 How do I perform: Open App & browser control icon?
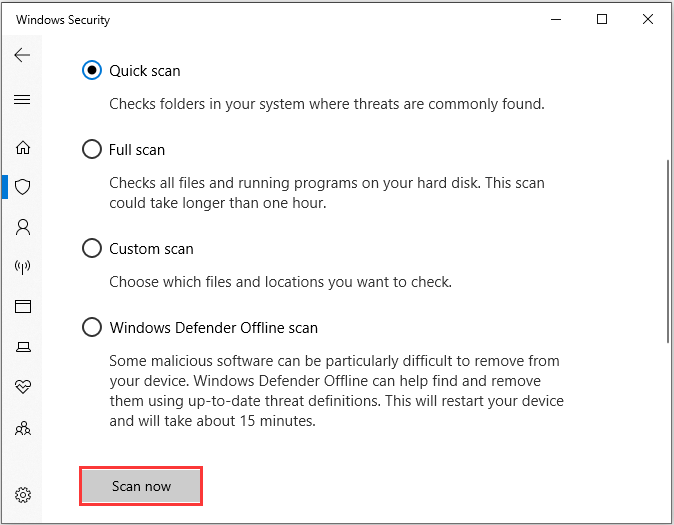coord(23,307)
